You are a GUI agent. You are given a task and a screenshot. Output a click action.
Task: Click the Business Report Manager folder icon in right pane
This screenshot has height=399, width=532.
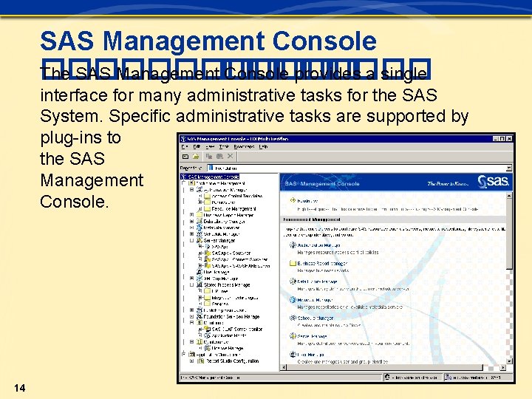click(x=293, y=263)
